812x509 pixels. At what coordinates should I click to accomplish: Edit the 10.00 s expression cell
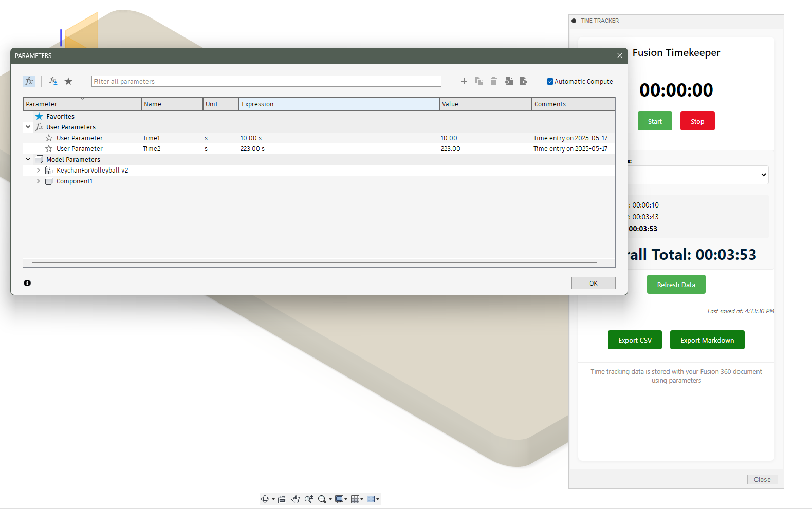(x=339, y=138)
